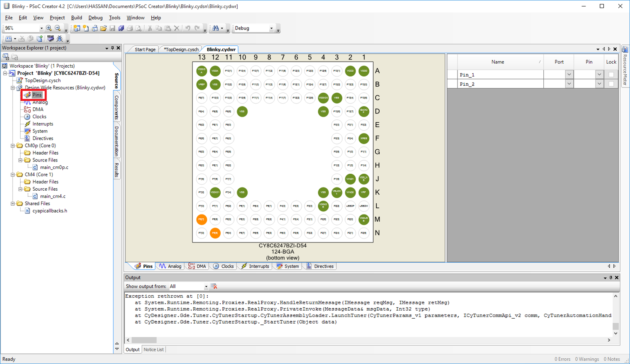The image size is (630, 364).
Task: Click the Print icon in toolbar
Action: click(130, 28)
